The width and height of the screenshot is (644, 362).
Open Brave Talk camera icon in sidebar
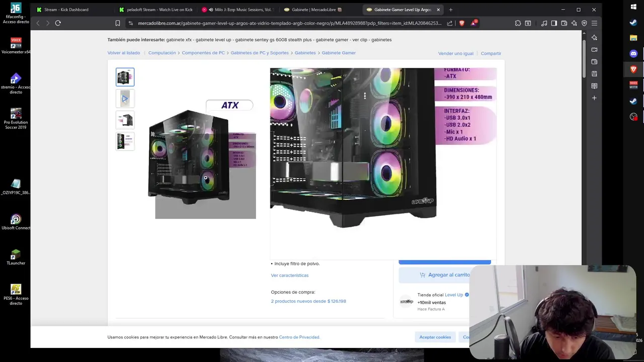(x=594, y=50)
